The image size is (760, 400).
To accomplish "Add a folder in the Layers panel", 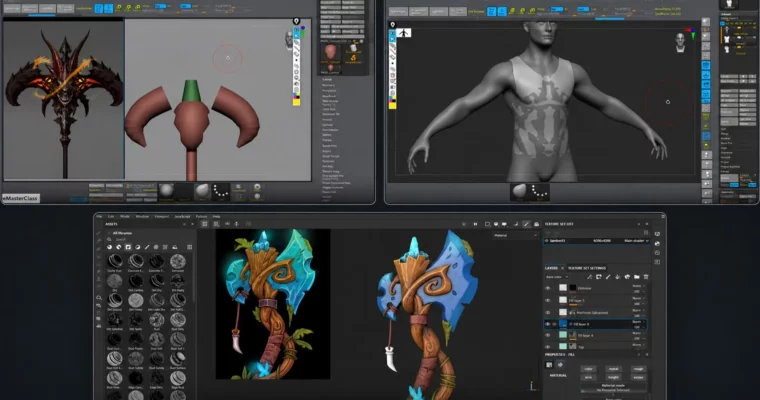I will pos(636,277).
